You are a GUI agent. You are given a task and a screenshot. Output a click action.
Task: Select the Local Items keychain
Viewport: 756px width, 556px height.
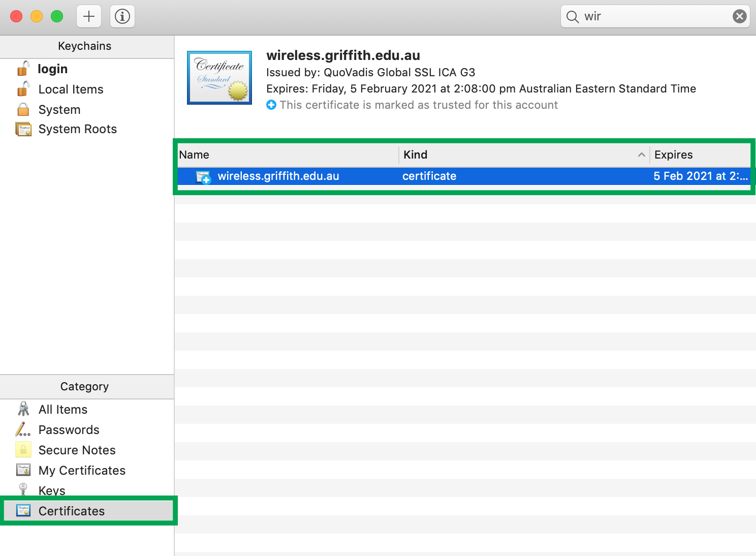pyautogui.click(x=71, y=89)
